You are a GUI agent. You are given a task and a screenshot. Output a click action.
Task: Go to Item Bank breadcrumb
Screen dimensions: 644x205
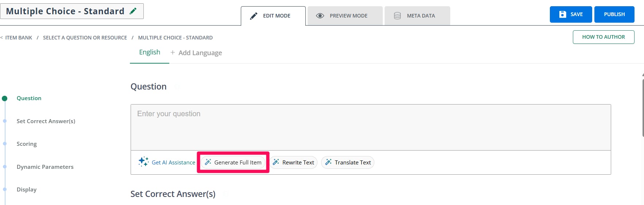click(x=19, y=38)
